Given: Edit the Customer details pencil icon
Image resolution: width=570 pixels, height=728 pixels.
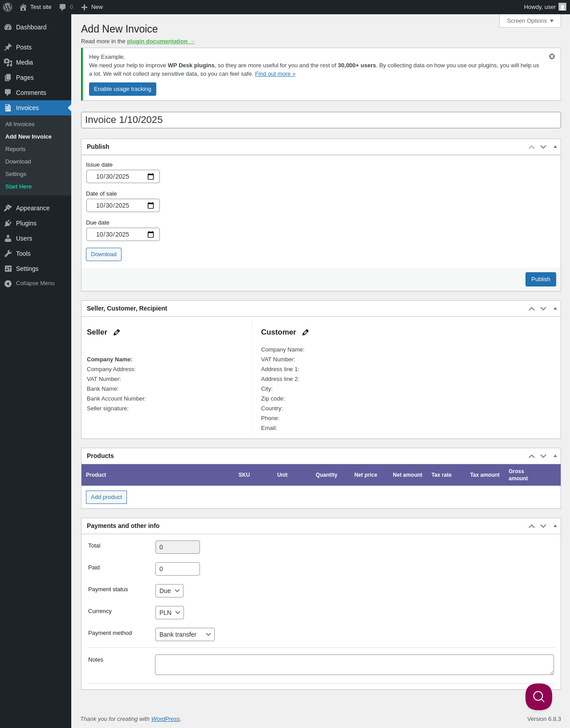Looking at the screenshot, I should (305, 332).
